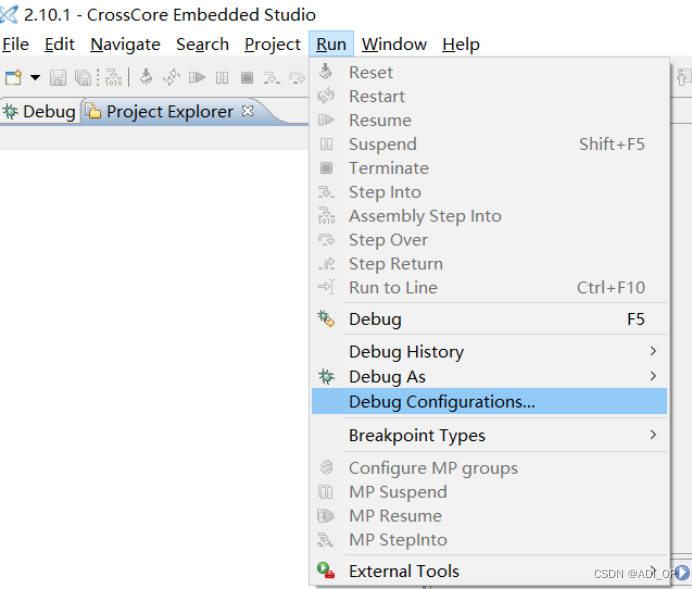The width and height of the screenshot is (692, 589).
Task: Click the Terminate toolbar icon
Action: (247, 78)
